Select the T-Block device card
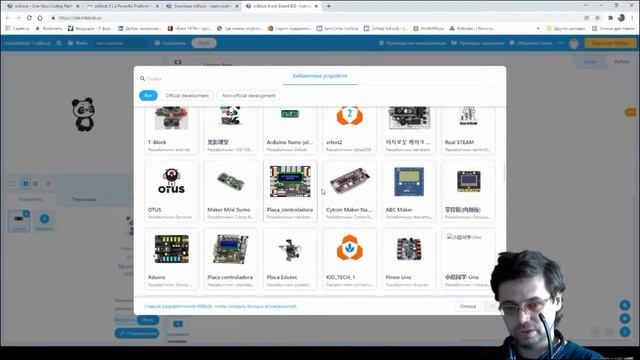 tap(171, 130)
